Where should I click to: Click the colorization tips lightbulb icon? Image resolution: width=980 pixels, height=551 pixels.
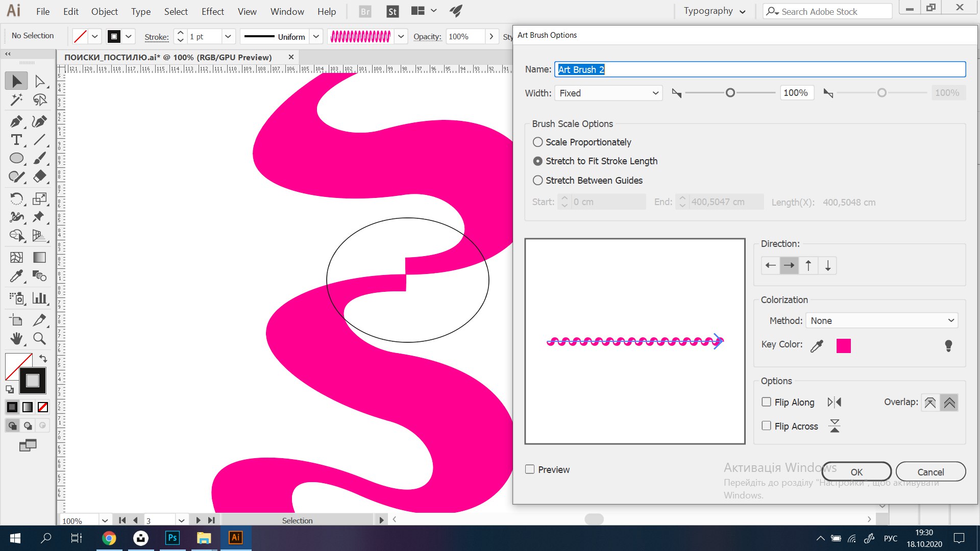pyautogui.click(x=948, y=346)
